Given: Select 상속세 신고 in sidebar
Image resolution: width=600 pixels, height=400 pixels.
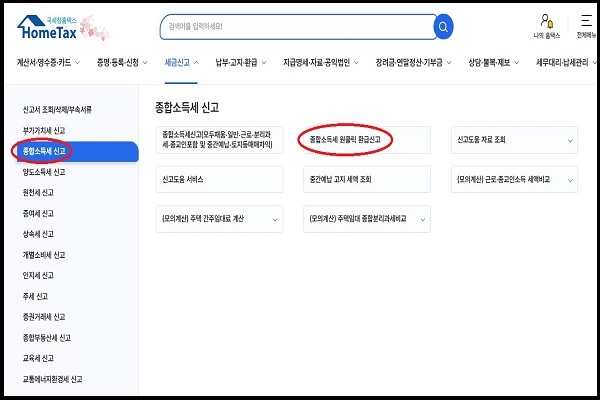Looking at the screenshot, I should coord(38,234).
